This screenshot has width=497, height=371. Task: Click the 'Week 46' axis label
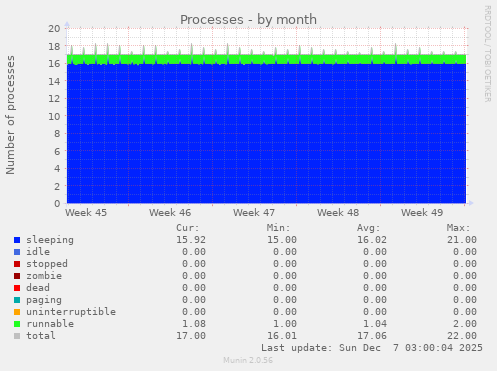pos(170,213)
